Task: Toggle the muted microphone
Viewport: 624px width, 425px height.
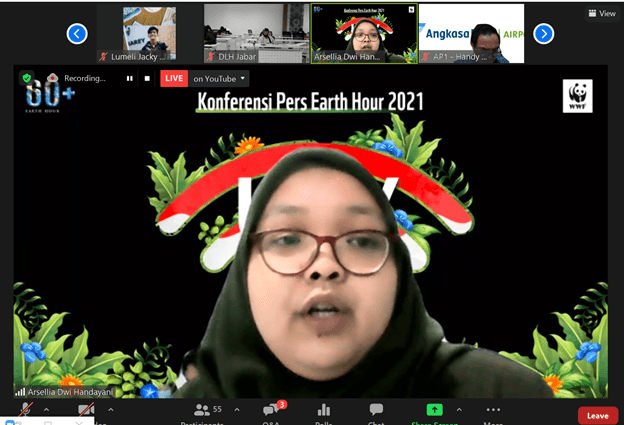Action: coord(24,411)
